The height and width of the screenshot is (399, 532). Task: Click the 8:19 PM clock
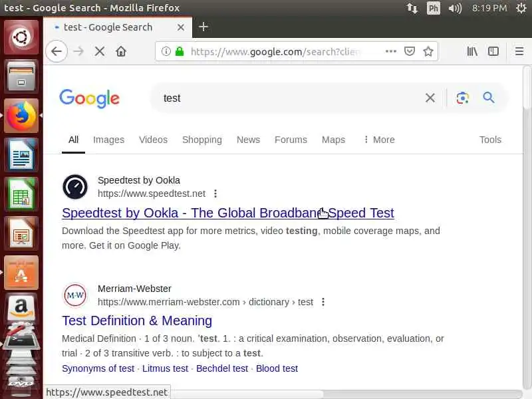point(489,8)
